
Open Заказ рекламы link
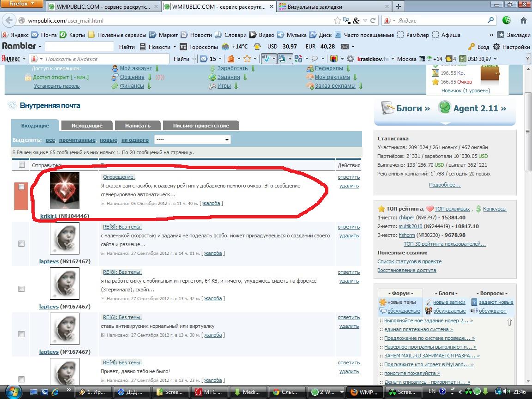click(335, 86)
